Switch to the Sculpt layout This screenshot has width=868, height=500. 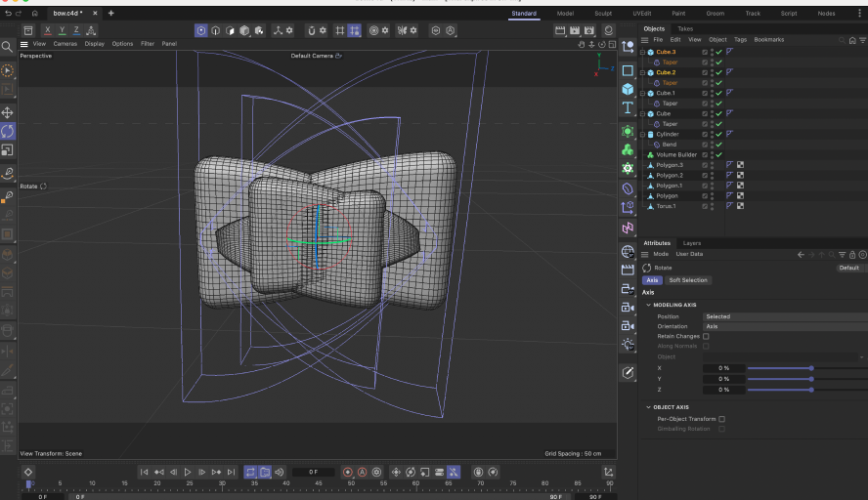coord(604,14)
